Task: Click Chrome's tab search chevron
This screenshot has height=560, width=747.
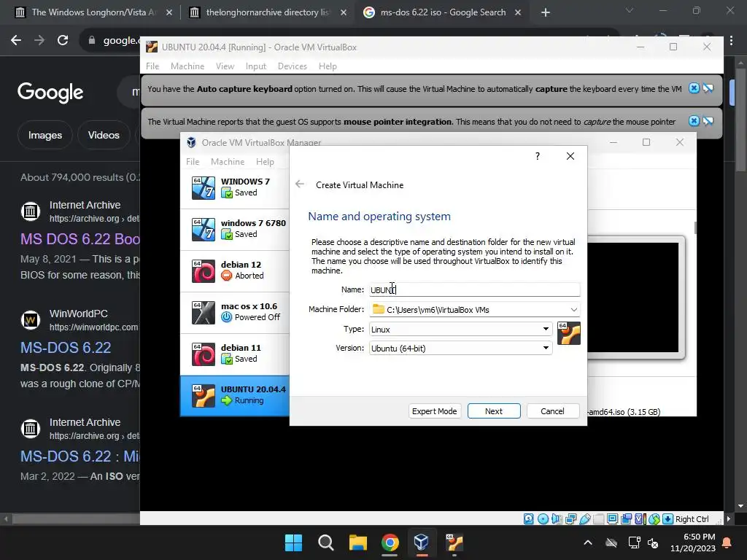Action: [630, 10]
